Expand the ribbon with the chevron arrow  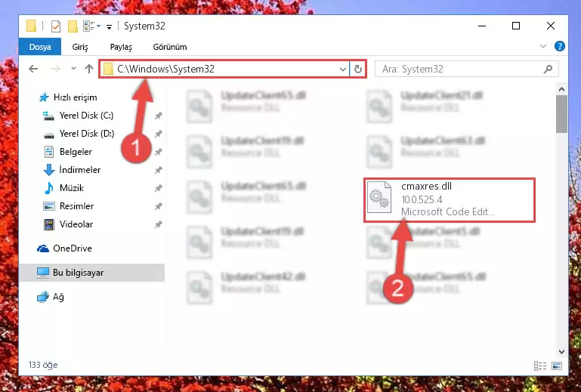tap(542, 46)
